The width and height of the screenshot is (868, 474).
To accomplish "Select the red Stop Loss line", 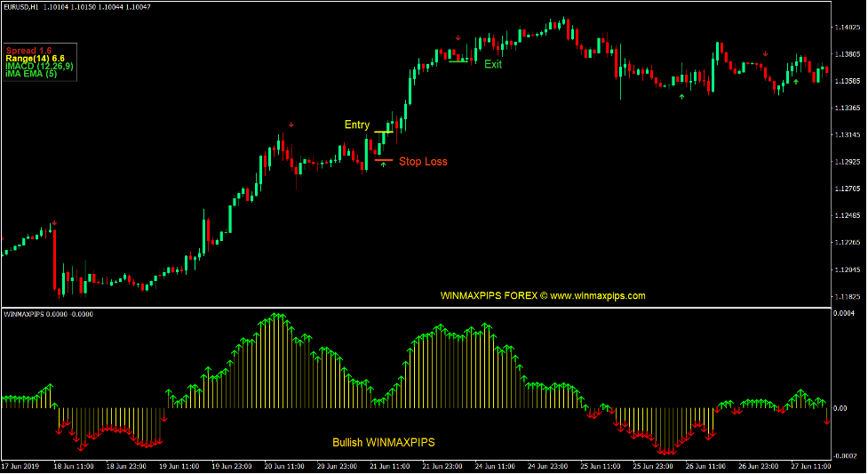I will (x=383, y=160).
